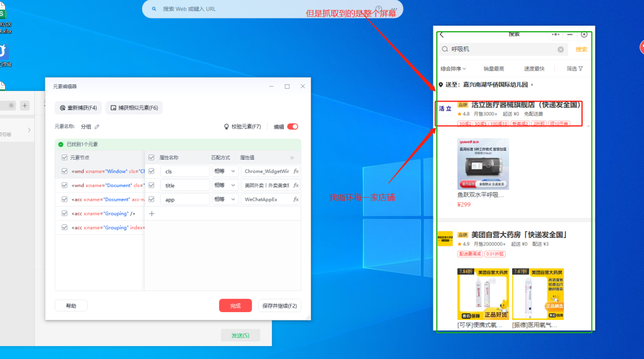Screen dimensions: 644x359
Task: Uncheck the acc Grouping index node checkbox
Action: pos(64,227)
